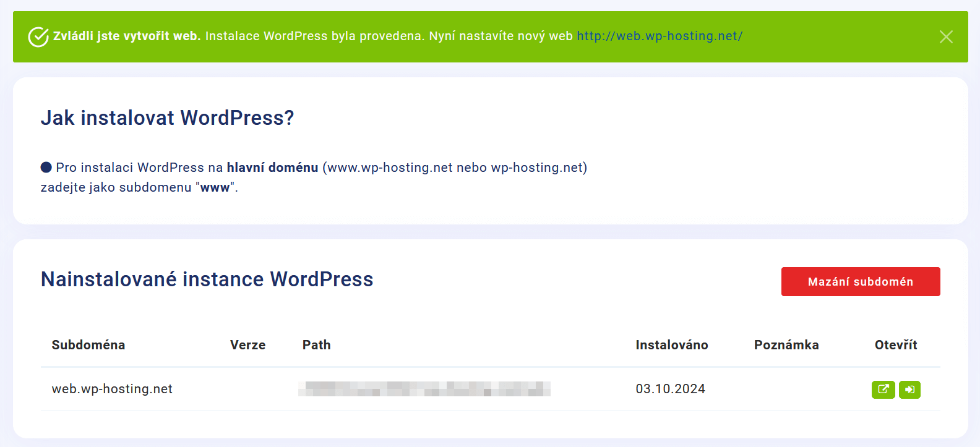Click the Verze column header
The width and height of the screenshot is (980, 447).
(247, 345)
